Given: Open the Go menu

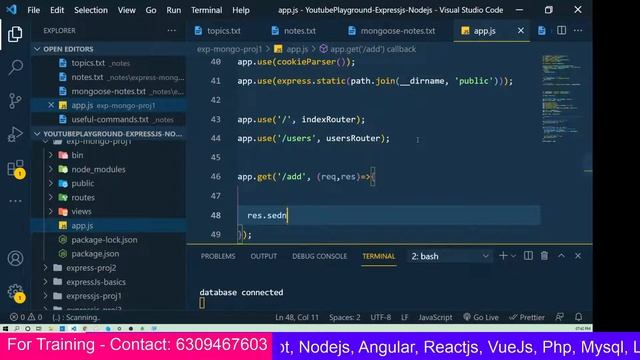Looking at the screenshot, I should click(151, 10).
